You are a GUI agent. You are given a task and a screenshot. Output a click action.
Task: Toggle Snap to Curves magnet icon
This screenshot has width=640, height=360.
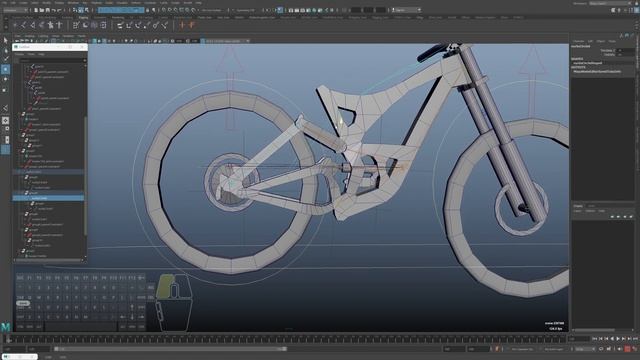tap(170, 10)
